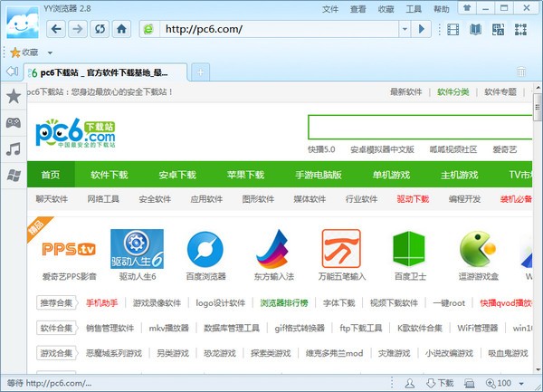Open the 东方输入法 software icon
This screenshot has width=543, height=392.
tap(273, 249)
